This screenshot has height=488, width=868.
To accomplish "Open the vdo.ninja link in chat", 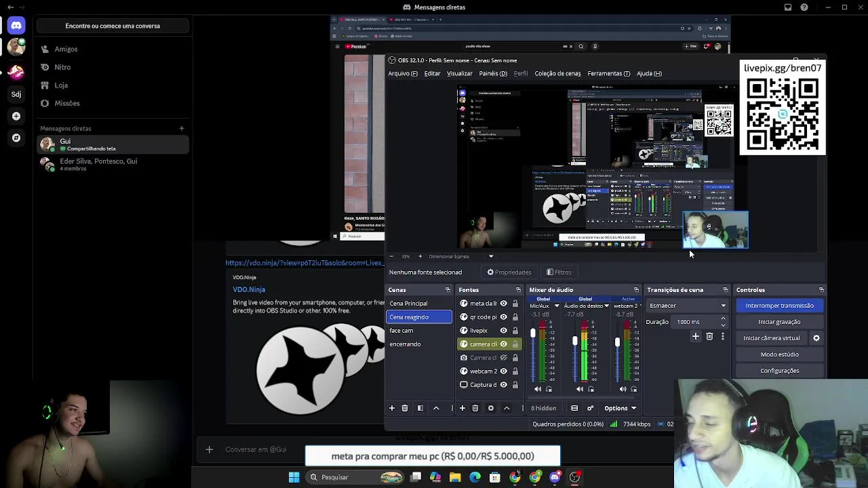I will 305,263.
